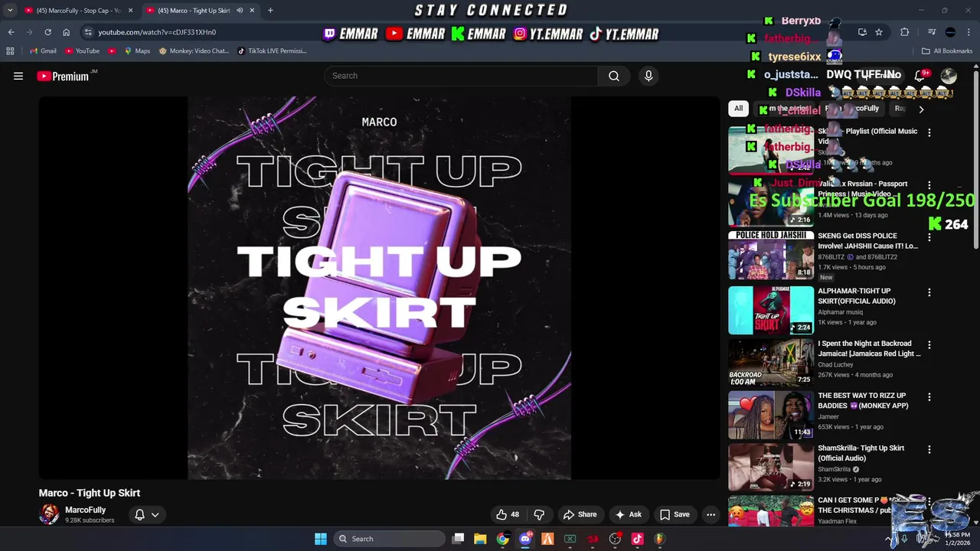
Task: Open Chrome media controls icon
Action: [x=932, y=32]
